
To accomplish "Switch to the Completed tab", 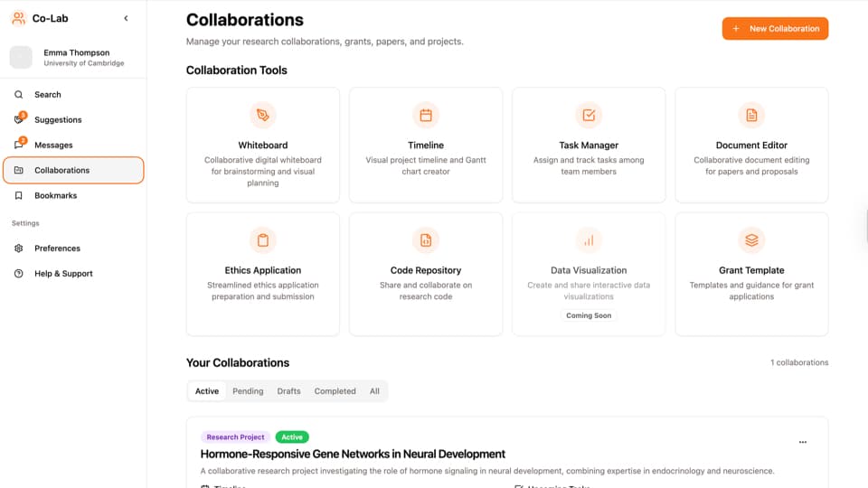I will 335,391.
